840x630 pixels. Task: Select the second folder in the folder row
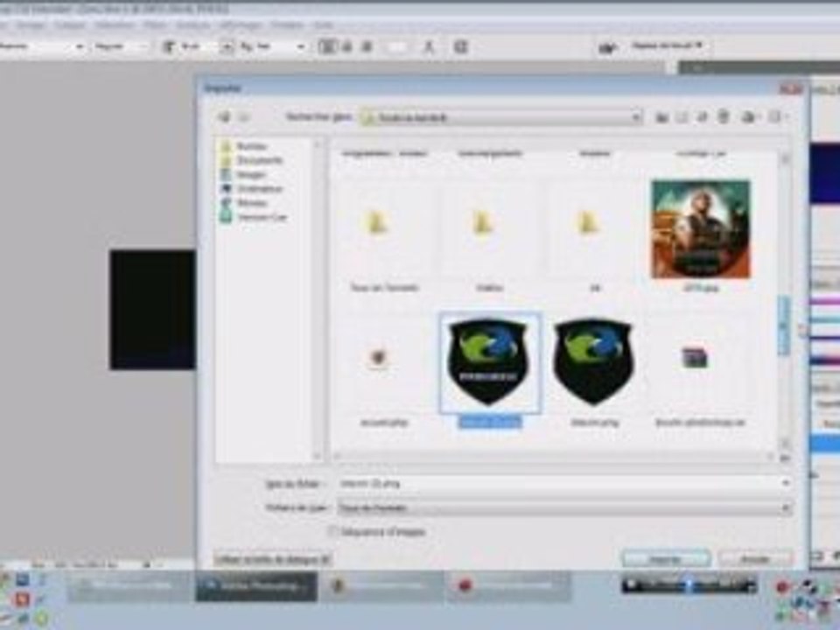tap(483, 223)
